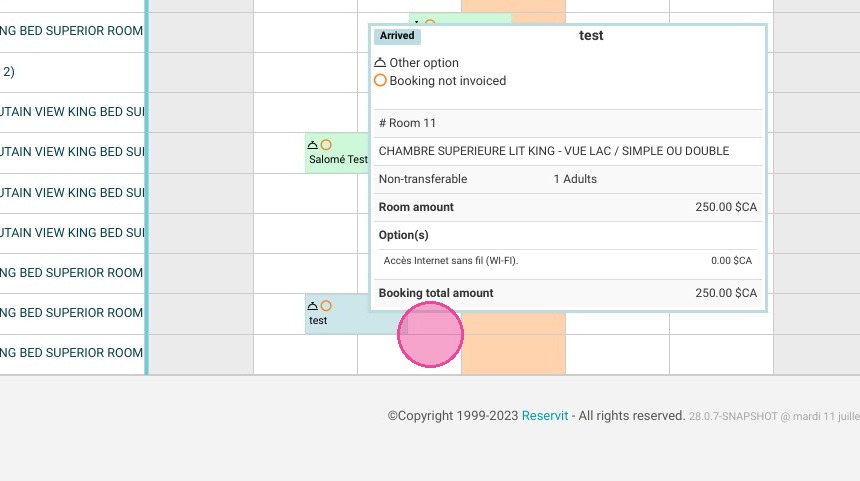Click the 'Booking total amount' label

436,293
